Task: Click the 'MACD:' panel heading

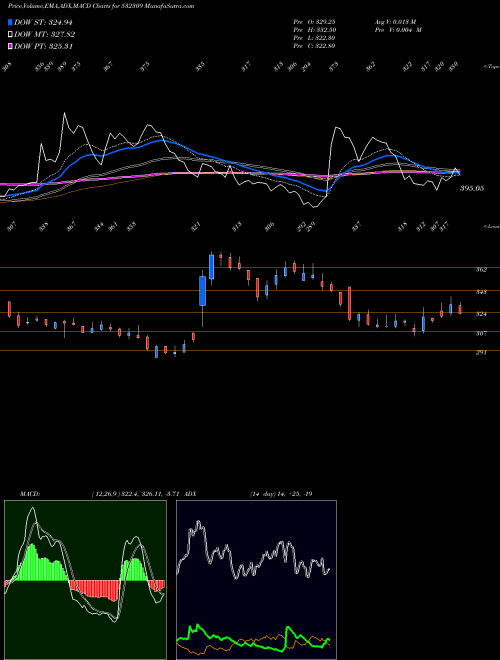Action: pos(29,494)
